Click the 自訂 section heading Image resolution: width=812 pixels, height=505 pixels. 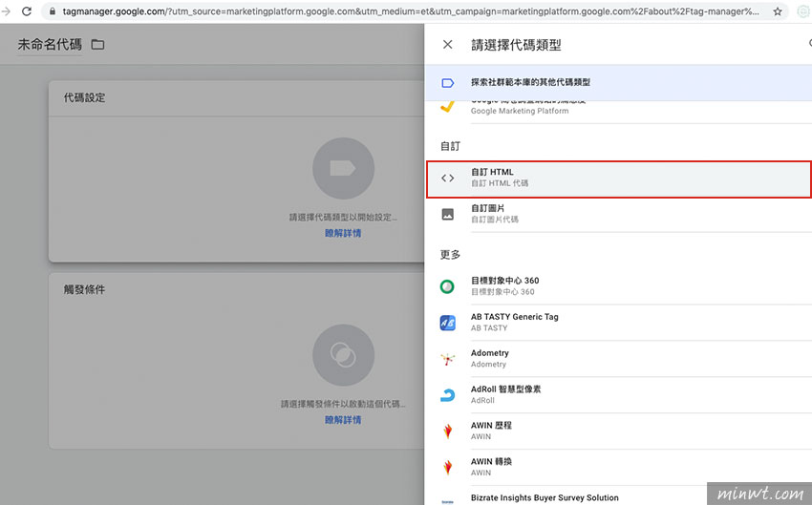coord(450,146)
